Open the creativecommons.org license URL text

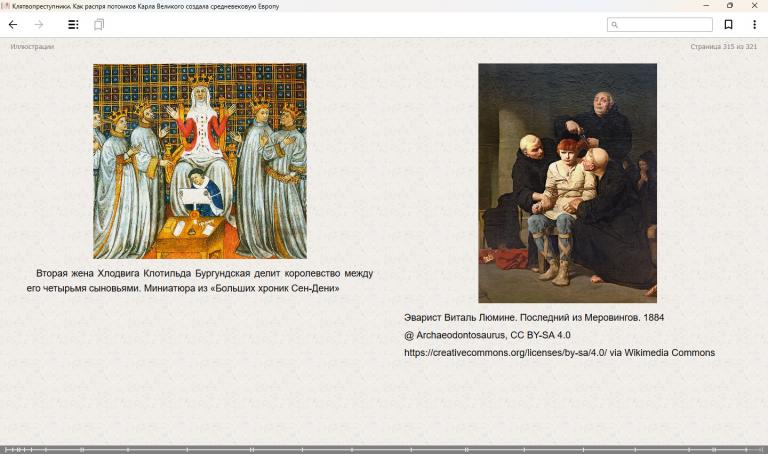click(x=505, y=353)
